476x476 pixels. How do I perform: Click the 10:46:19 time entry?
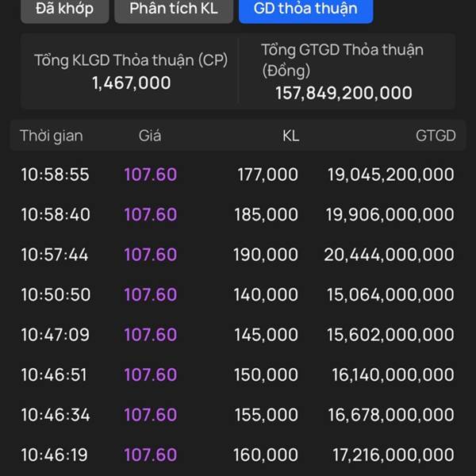(x=56, y=455)
